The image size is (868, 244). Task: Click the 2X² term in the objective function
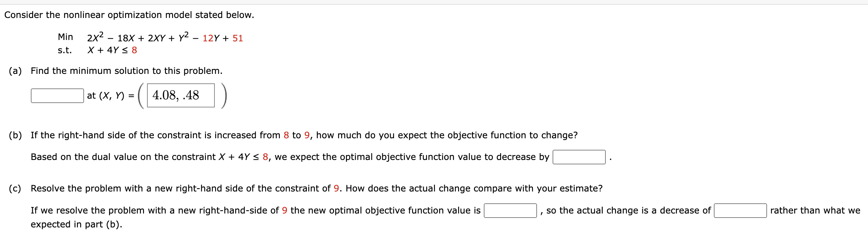[x=95, y=37]
